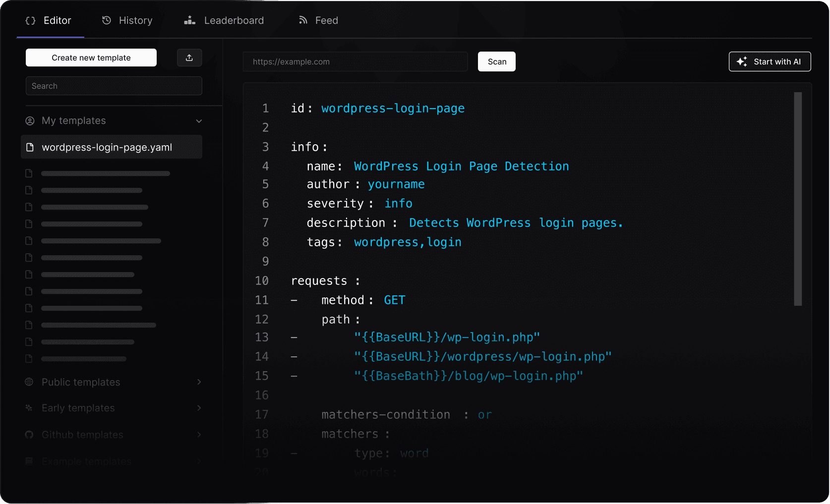Click the sparkle icon on Start with AI
The image size is (830, 504).
coord(742,61)
